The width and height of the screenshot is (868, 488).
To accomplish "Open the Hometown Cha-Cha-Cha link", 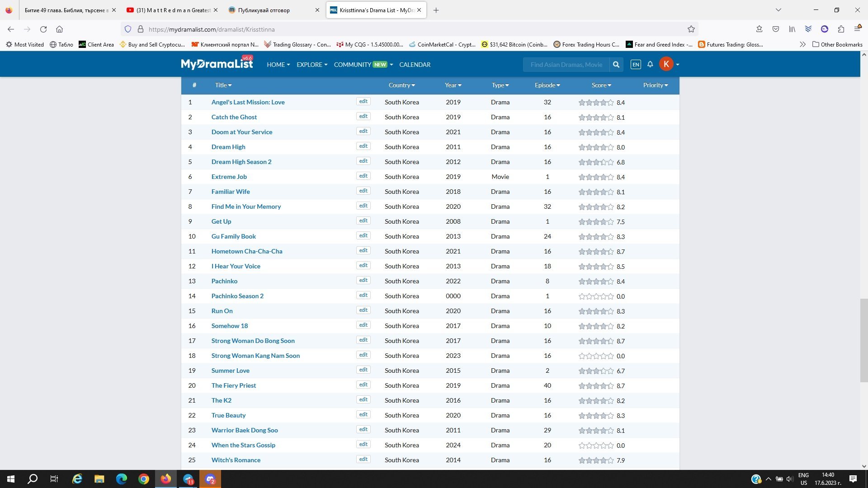I will 247,251.
